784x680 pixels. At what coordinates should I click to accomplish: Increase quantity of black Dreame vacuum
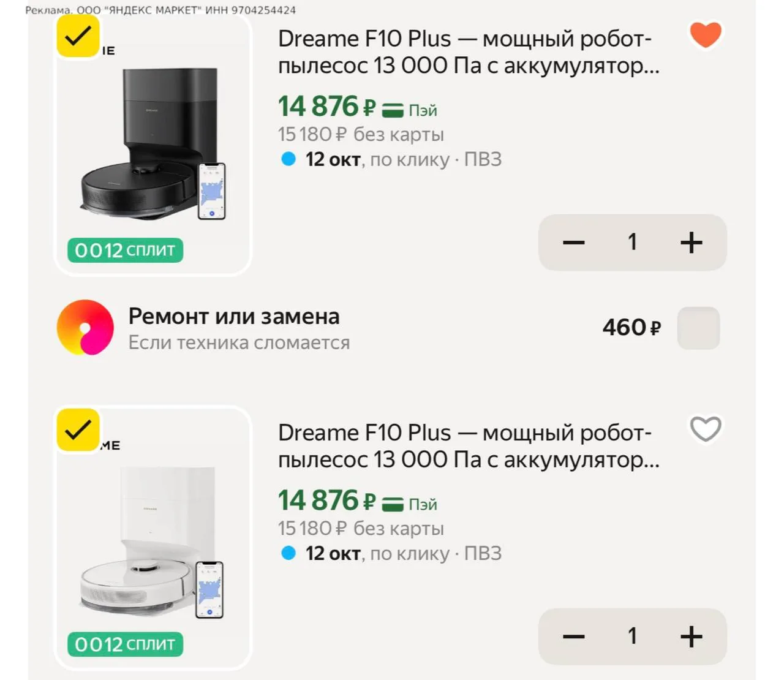pos(692,243)
